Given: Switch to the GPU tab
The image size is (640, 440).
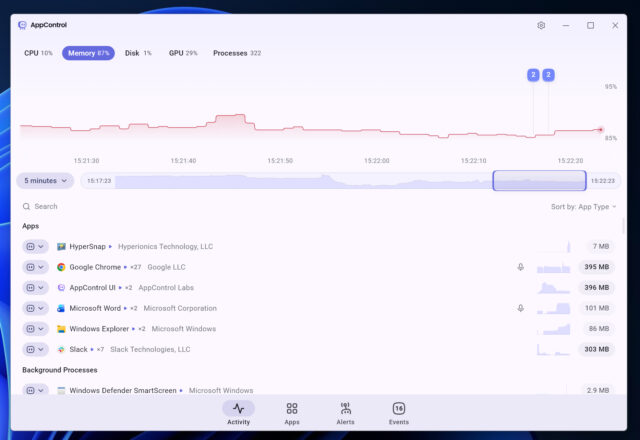Looking at the screenshot, I should 183,53.
